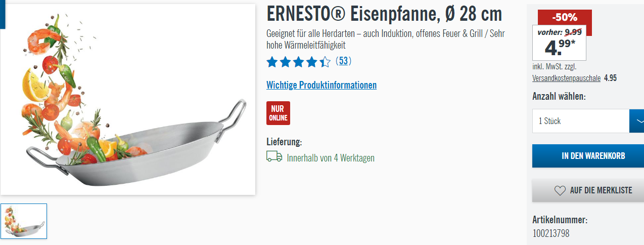The image size is (644, 245).
Task: Click the red -50% discount badge
Action: pyautogui.click(x=564, y=17)
